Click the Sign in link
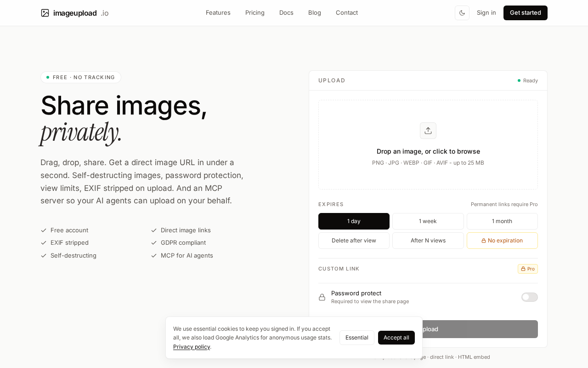Viewport: 588px width, 368px height. pos(486,13)
